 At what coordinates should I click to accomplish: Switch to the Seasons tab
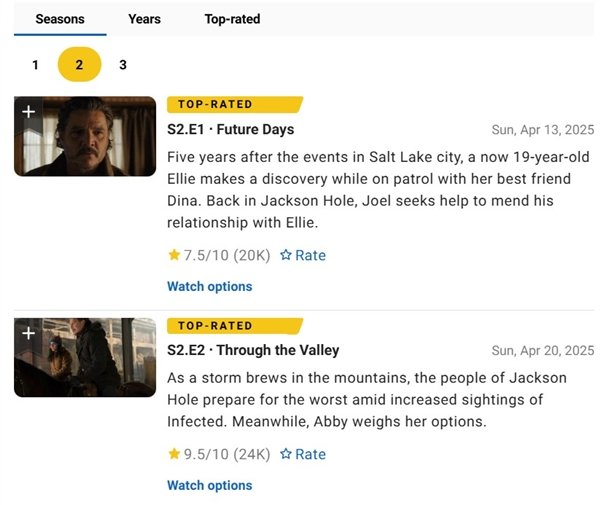pos(60,19)
